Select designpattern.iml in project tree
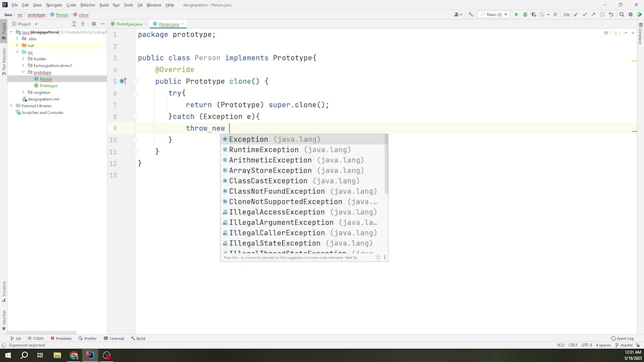 43,99
